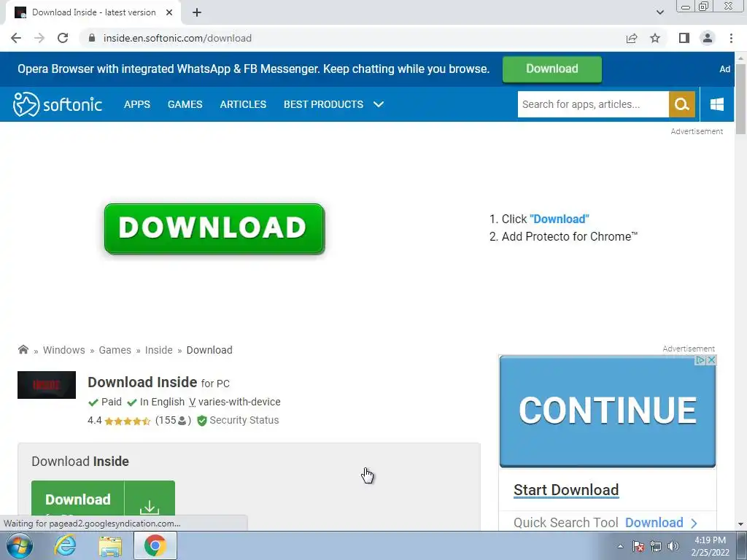Open the Windows breadcrumb link

coord(64,350)
